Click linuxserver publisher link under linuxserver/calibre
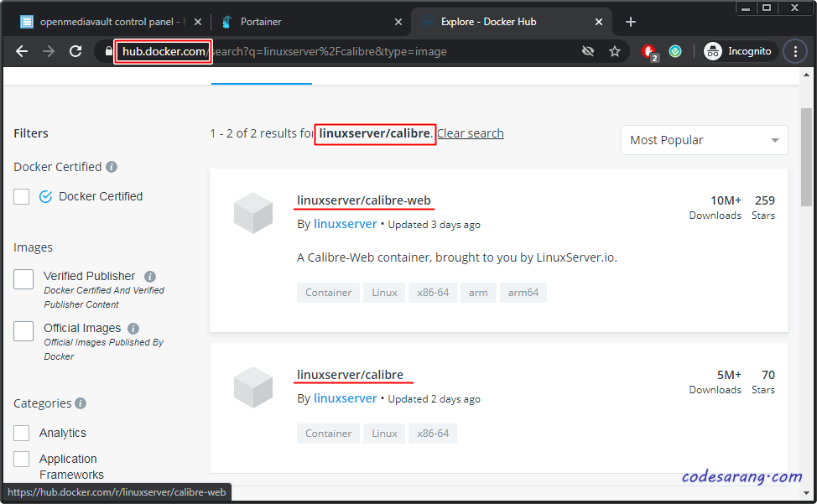The width and height of the screenshot is (817, 504). pyautogui.click(x=345, y=398)
